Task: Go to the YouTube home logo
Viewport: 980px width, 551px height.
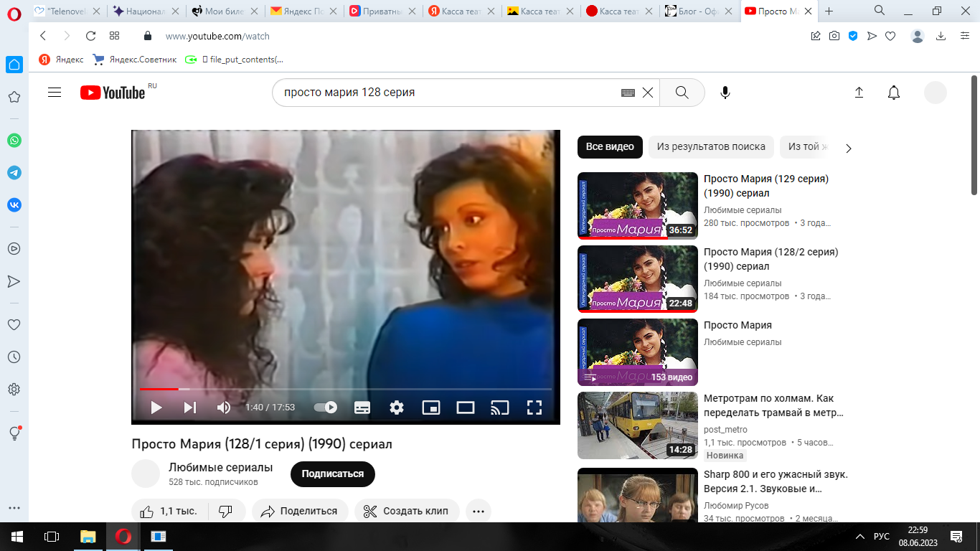Action: (x=113, y=93)
